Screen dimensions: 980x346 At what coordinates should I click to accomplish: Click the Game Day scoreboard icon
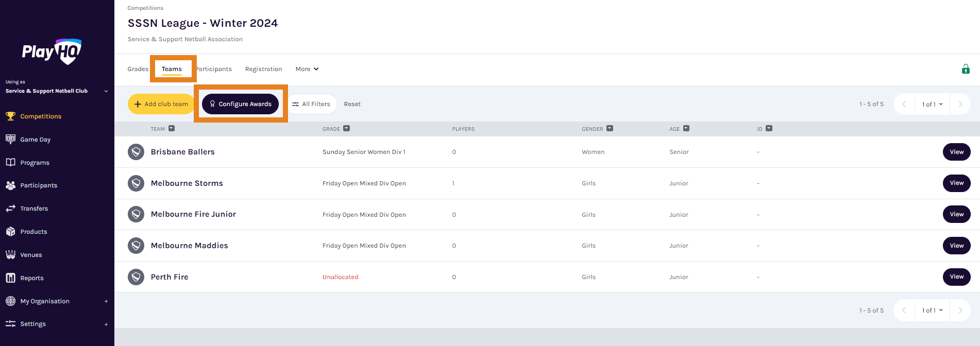click(x=10, y=139)
